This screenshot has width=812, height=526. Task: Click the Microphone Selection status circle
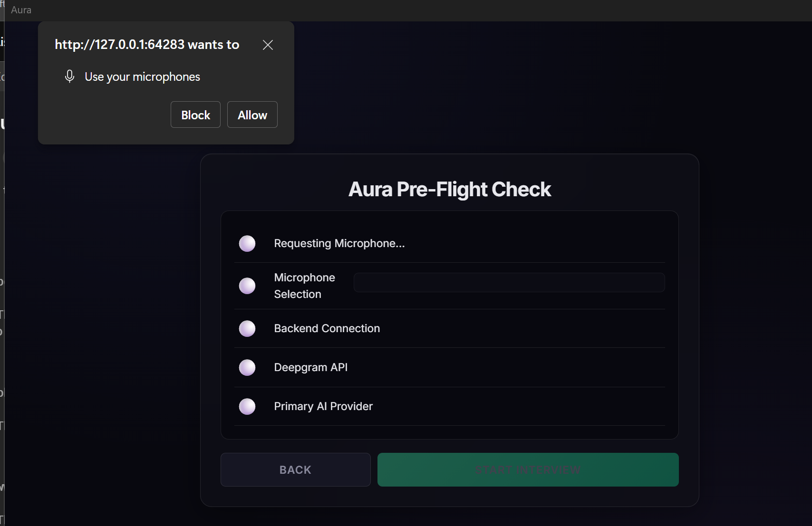click(247, 286)
